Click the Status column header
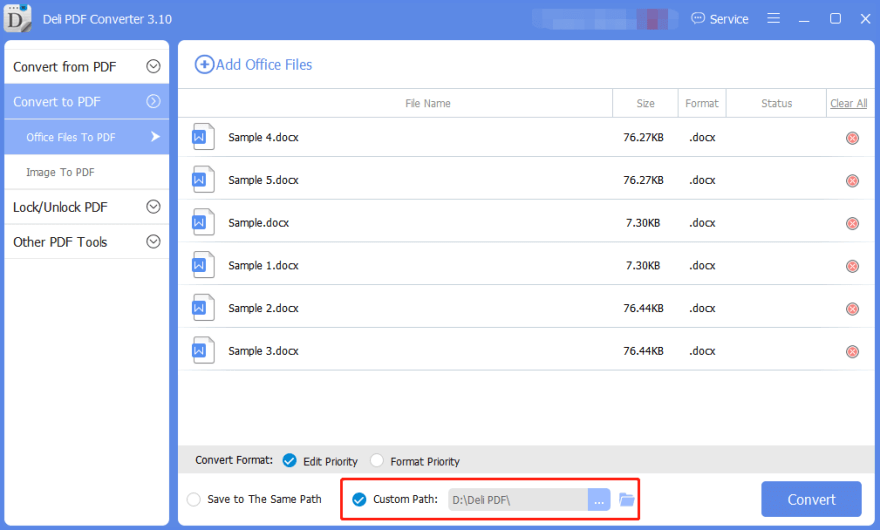 tap(777, 103)
